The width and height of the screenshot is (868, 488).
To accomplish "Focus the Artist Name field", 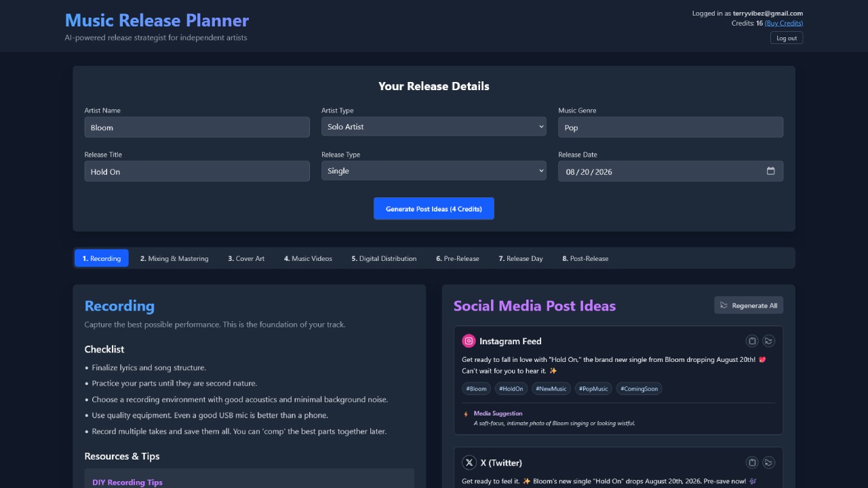I will (x=197, y=127).
